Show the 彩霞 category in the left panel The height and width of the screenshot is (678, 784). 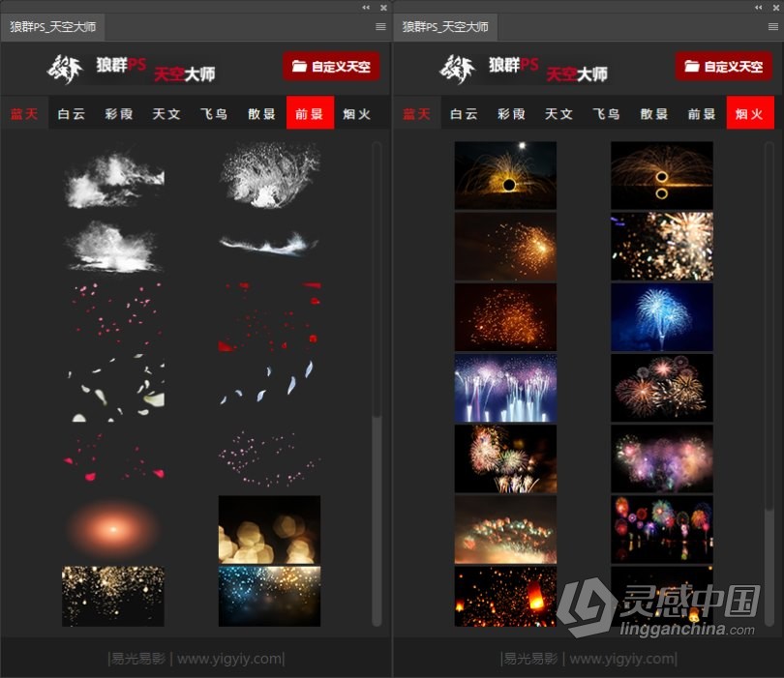click(x=119, y=113)
